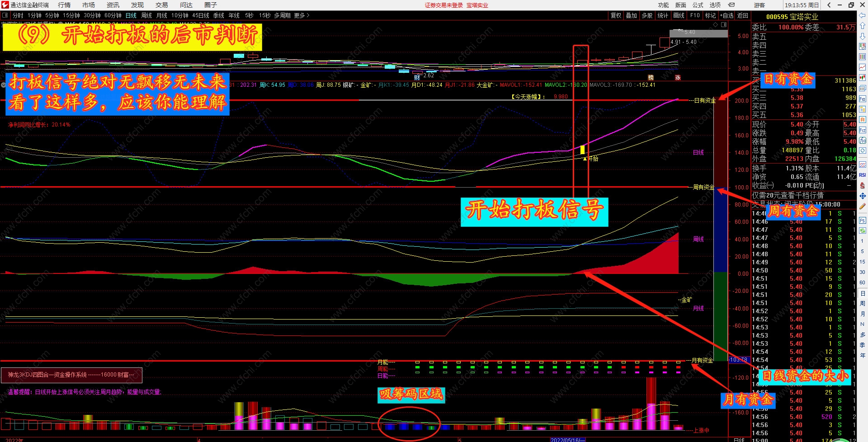Toggle the diamond marker icon above chart

pyautogui.click(x=715, y=24)
